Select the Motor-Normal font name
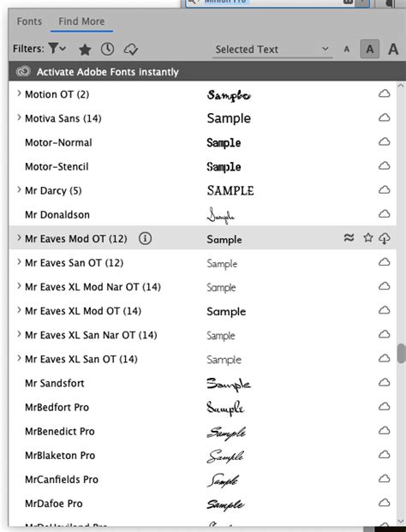Screen dimensions: 406x532 (58, 142)
